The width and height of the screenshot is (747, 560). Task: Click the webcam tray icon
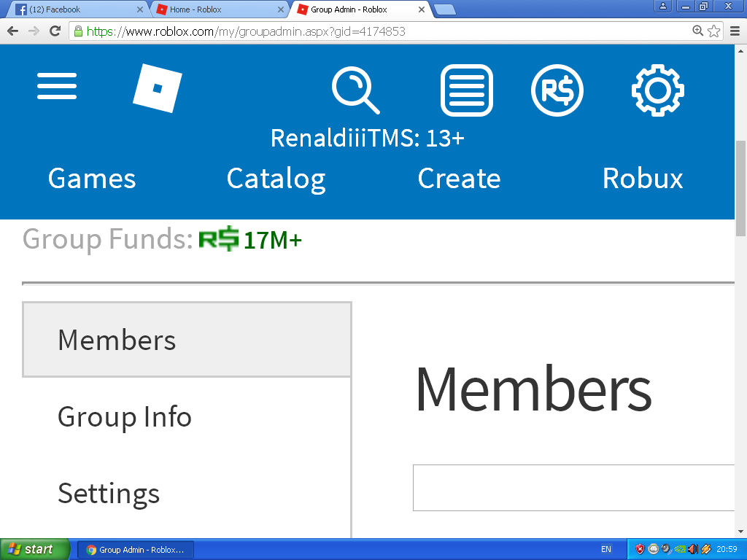667,549
